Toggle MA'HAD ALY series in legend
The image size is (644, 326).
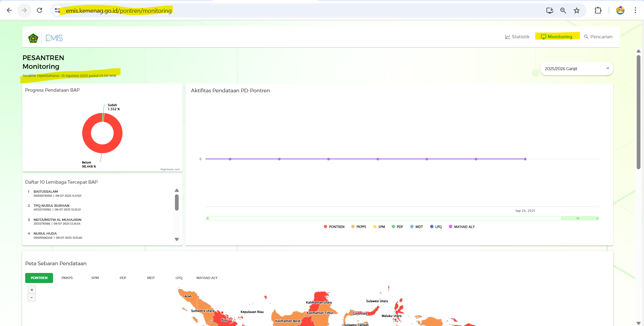click(462, 227)
